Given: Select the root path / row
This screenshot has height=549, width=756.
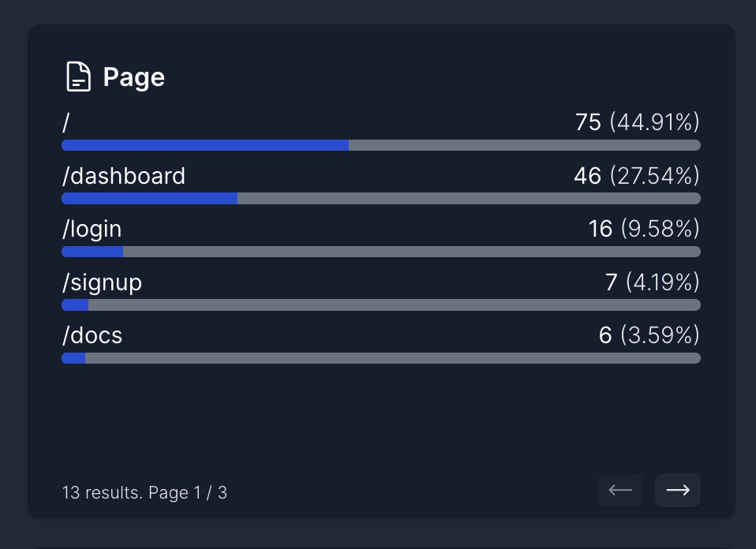Looking at the screenshot, I should 65,122.
